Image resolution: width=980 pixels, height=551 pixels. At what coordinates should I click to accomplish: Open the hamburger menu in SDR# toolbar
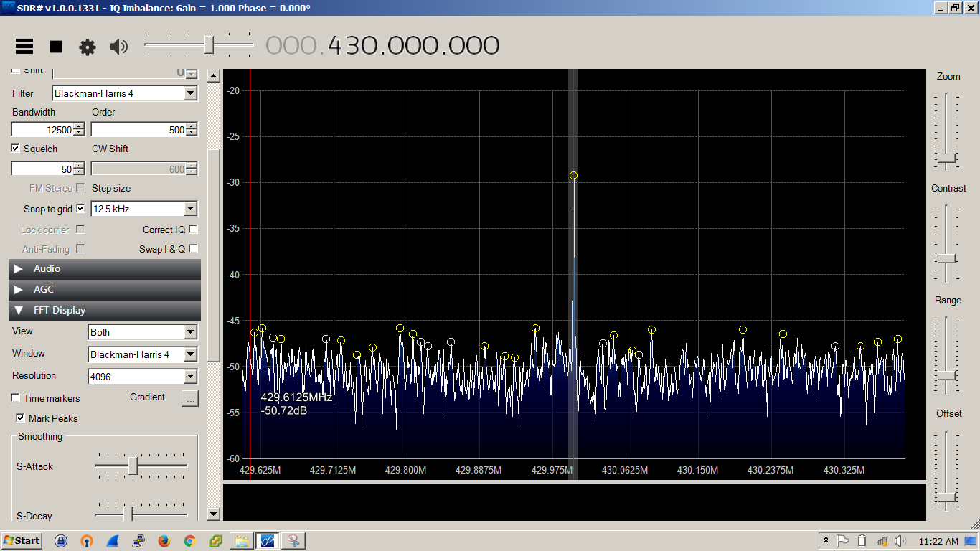coord(24,47)
